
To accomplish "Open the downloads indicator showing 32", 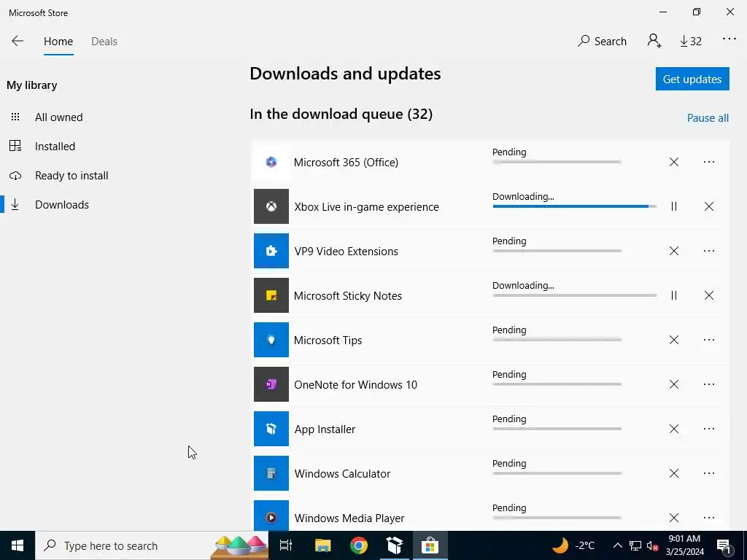I will click(x=691, y=42).
